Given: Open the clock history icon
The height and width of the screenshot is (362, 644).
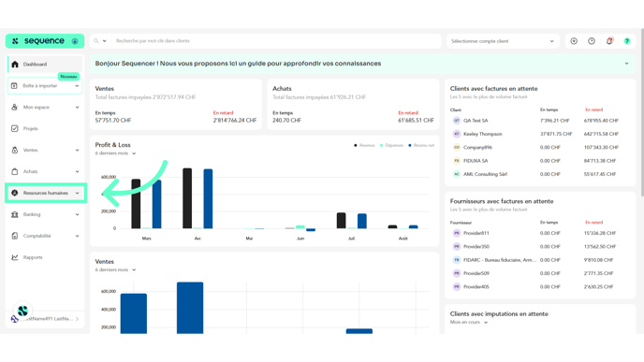Looking at the screenshot, I should coord(592,41).
